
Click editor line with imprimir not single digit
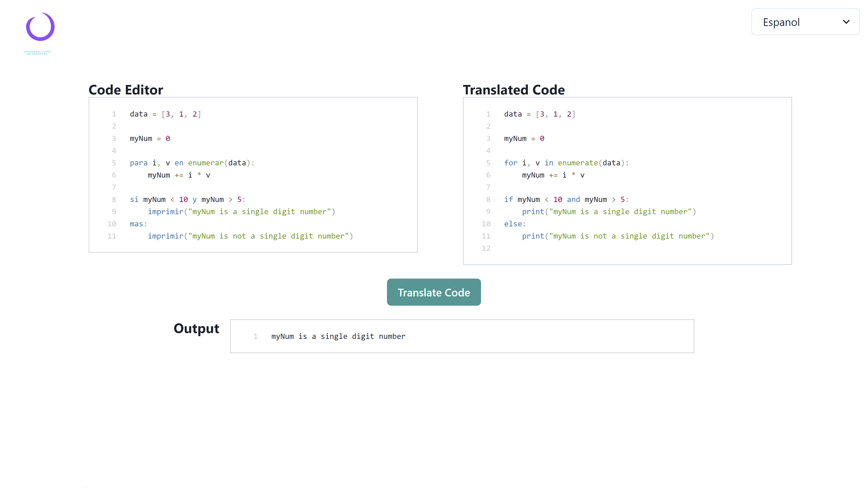coord(250,236)
